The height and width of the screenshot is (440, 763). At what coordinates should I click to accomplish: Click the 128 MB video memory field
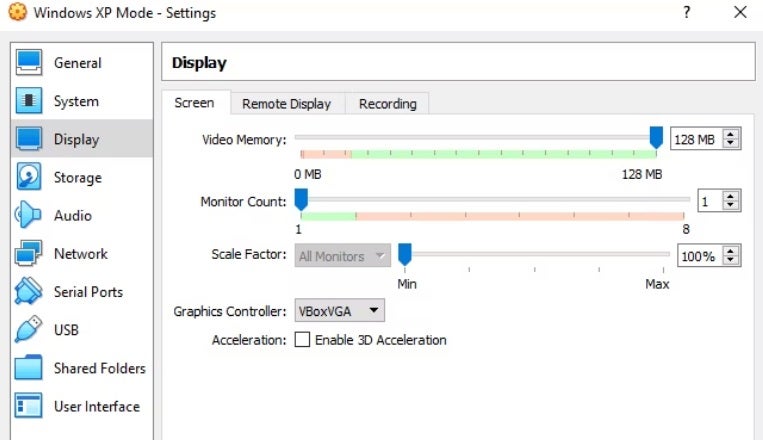click(696, 139)
